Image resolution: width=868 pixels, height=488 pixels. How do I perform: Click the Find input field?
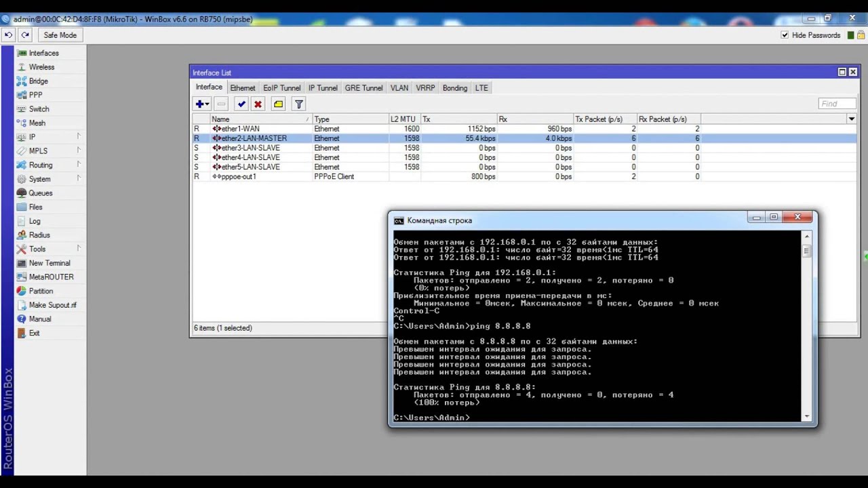(x=837, y=104)
